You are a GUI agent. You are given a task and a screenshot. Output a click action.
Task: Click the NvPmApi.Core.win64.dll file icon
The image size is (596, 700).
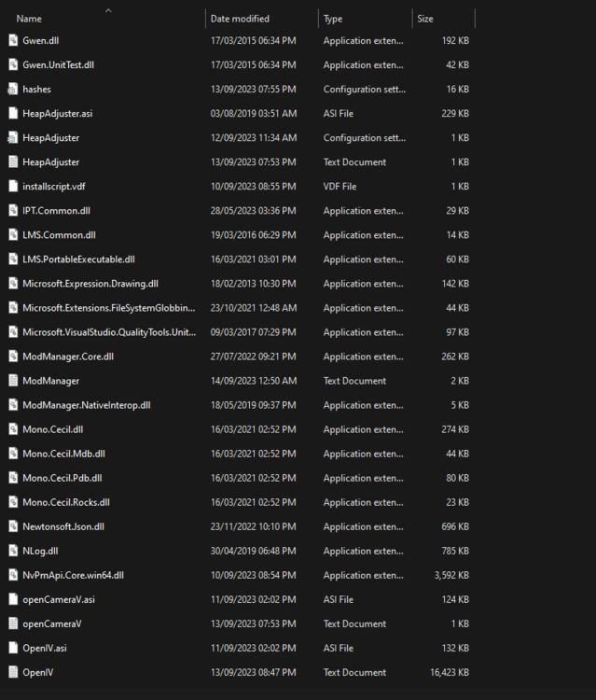(x=13, y=575)
